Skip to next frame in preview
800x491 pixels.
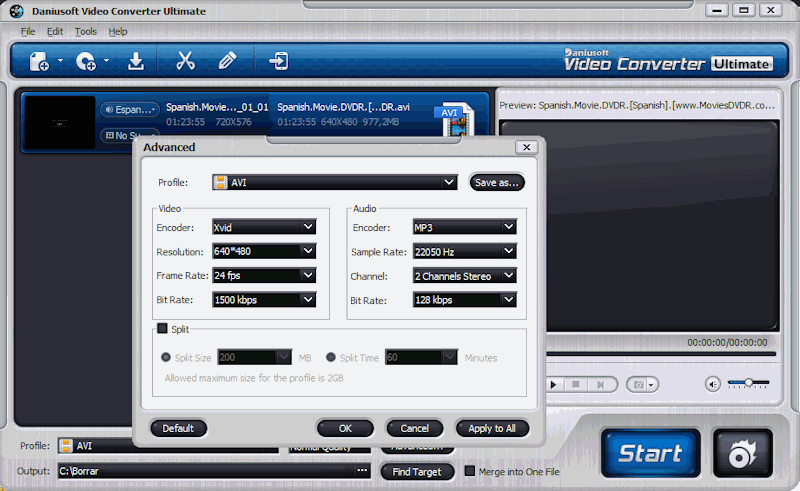(x=601, y=384)
